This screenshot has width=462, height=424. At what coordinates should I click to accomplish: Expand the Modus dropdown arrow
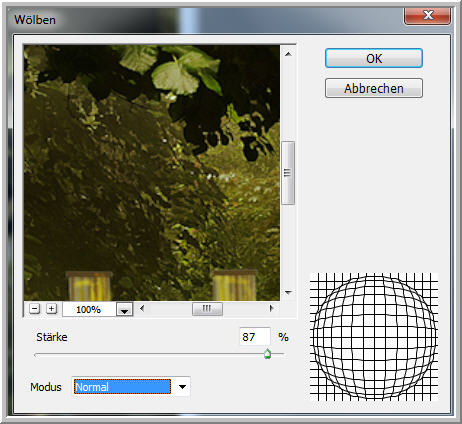tap(182, 387)
